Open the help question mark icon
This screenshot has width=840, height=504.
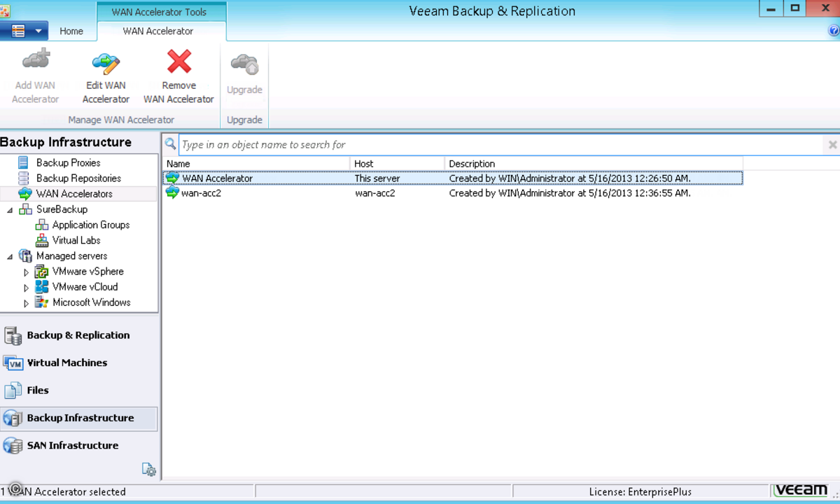pos(834,31)
